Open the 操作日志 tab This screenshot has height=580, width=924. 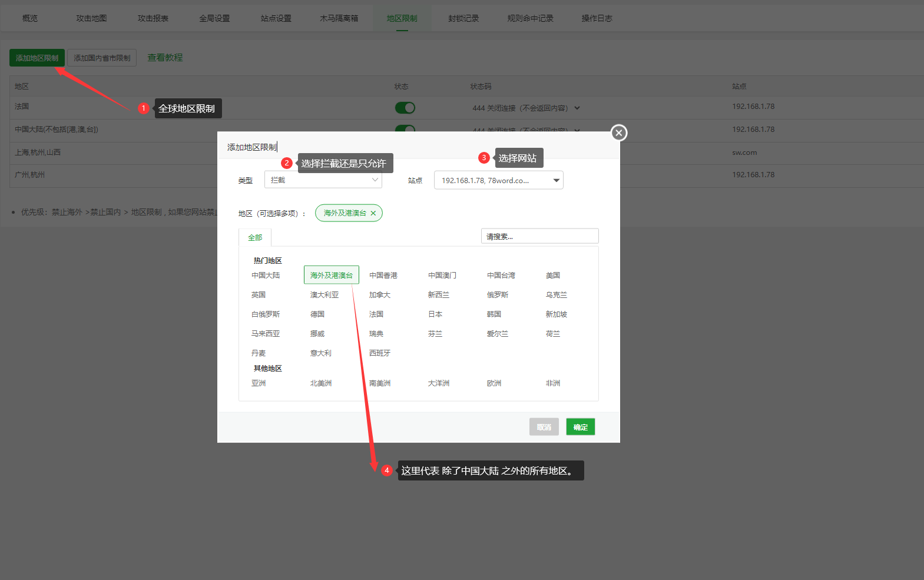tap(597, 18)
